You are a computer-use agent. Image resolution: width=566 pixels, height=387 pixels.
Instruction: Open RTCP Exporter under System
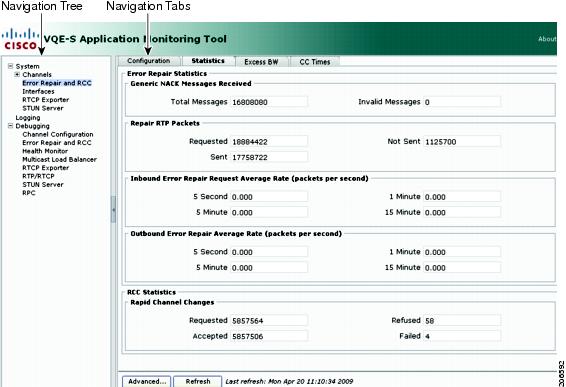[x=45, y=100]
